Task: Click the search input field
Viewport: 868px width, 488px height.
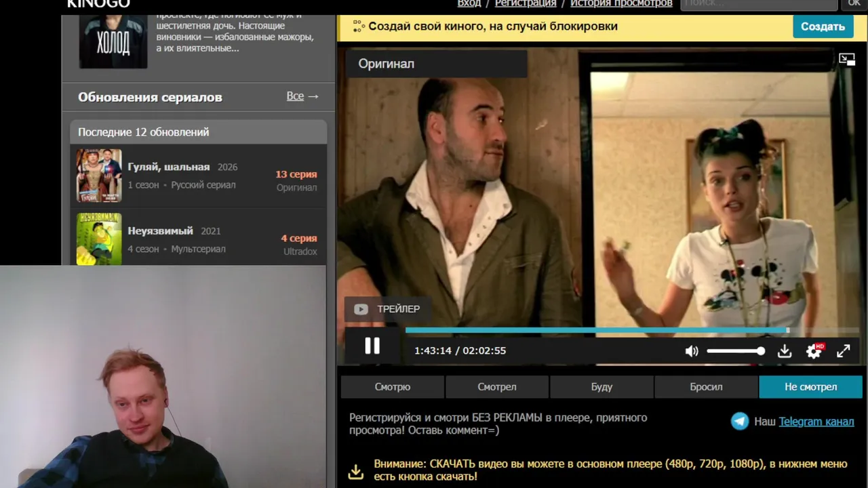Action: click(759, 4)
